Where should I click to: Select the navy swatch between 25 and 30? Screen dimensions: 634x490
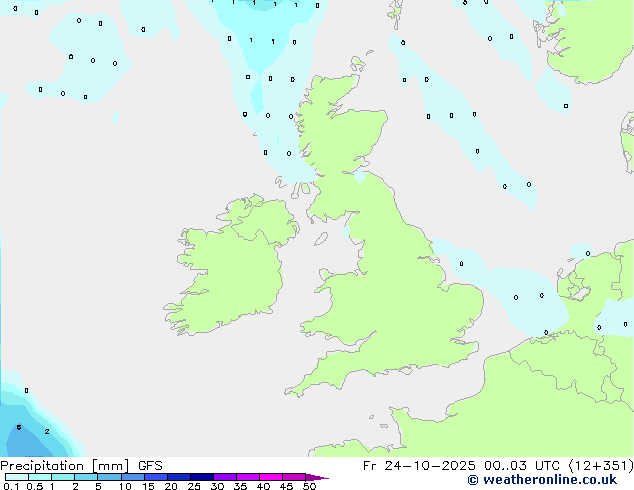[x=202, y=477]
